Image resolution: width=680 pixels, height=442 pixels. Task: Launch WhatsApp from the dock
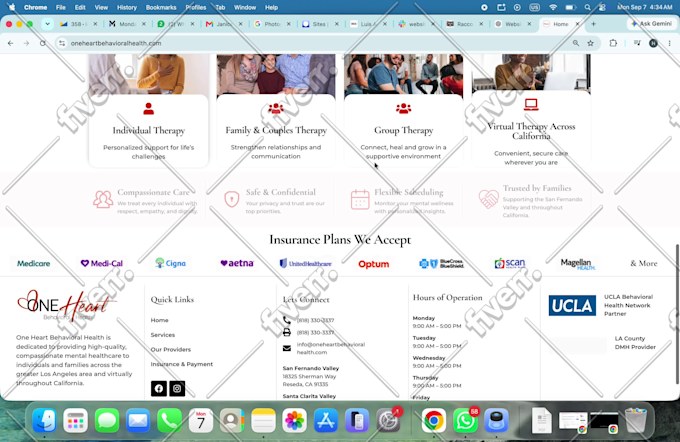point(465,420)
